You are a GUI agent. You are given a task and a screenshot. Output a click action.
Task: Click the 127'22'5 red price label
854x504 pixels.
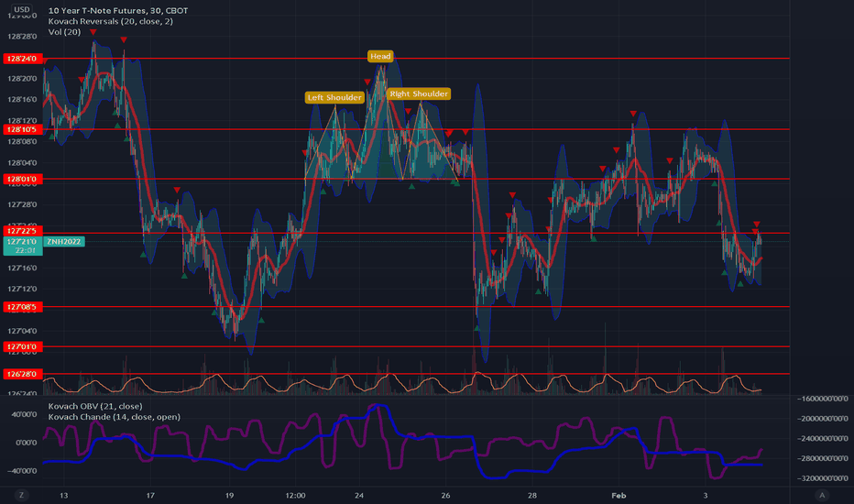(22, 231)
